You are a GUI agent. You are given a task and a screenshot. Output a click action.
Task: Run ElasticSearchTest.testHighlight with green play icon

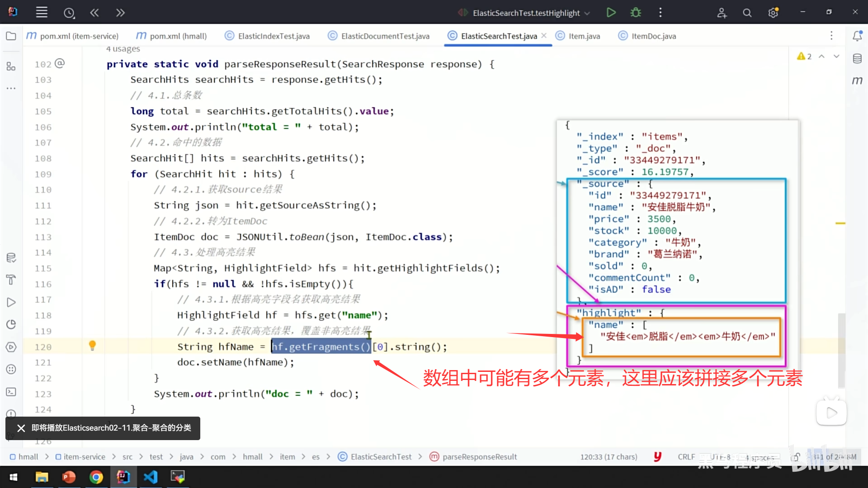point(611,13)
